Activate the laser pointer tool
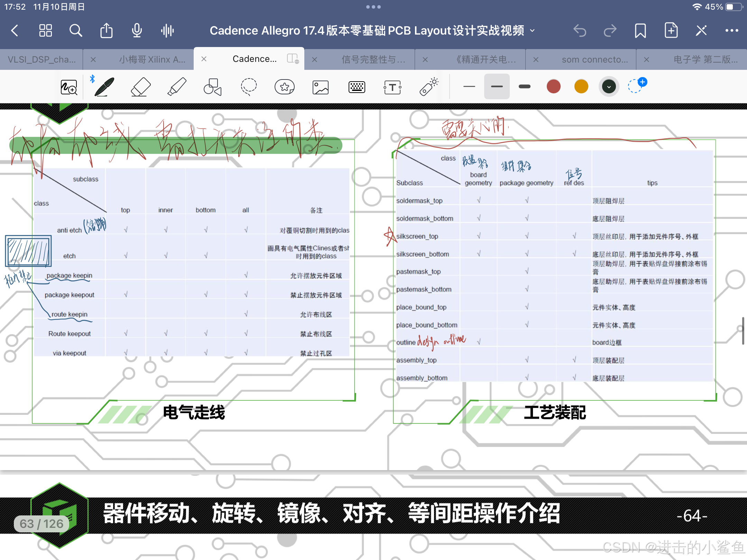Image resolution: width=747 pixels, height=560 pixels. coord(429,87)
